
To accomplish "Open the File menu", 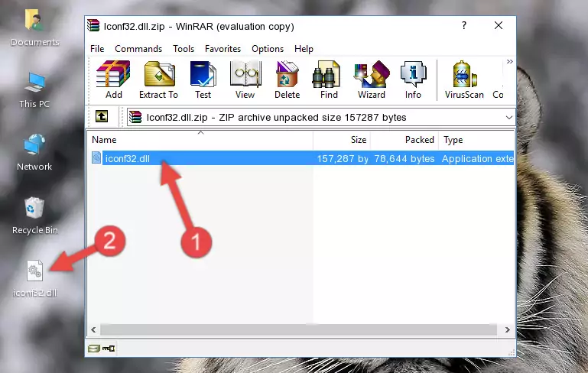I will [97, 49].
